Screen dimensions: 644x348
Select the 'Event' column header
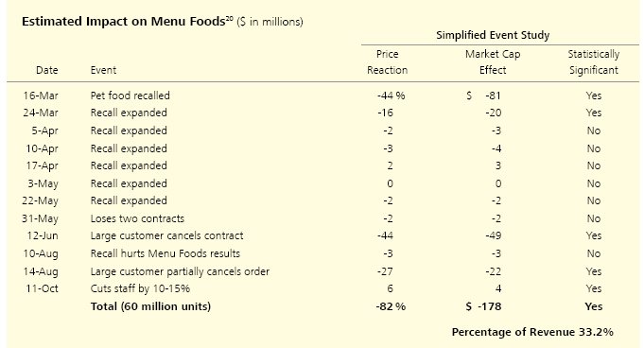[103, 70]
